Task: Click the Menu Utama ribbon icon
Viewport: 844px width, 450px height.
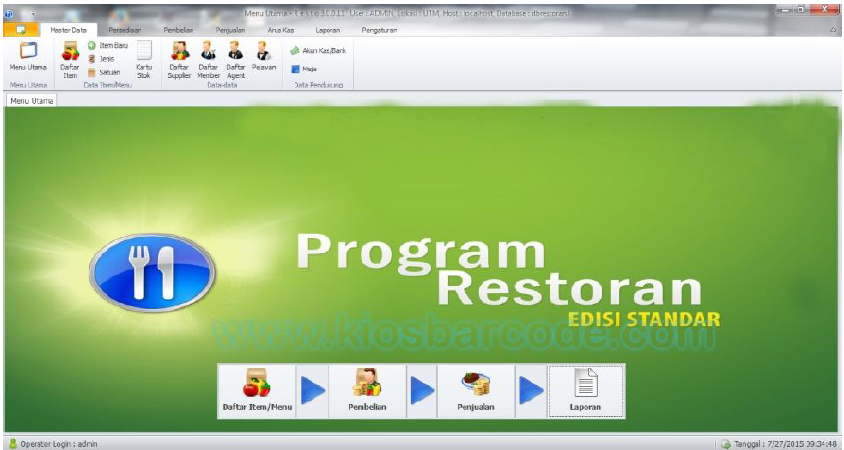Action: point(28,56)
